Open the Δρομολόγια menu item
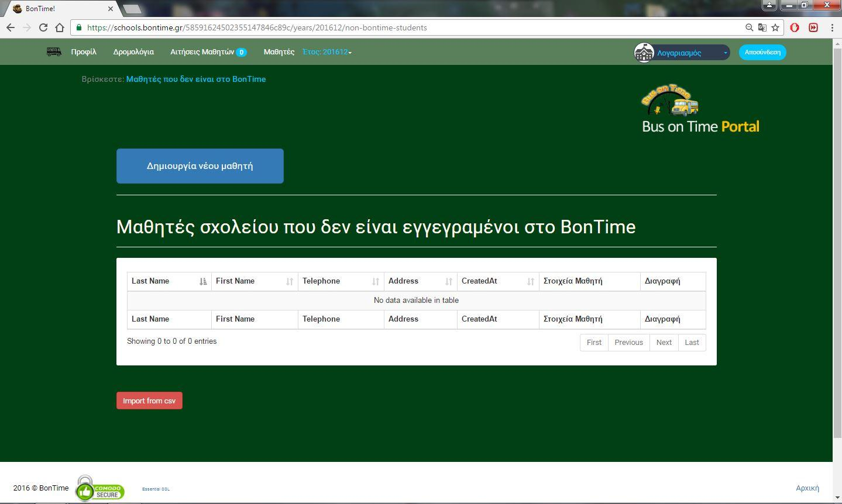The image size is (842, 504). [133, 52]
